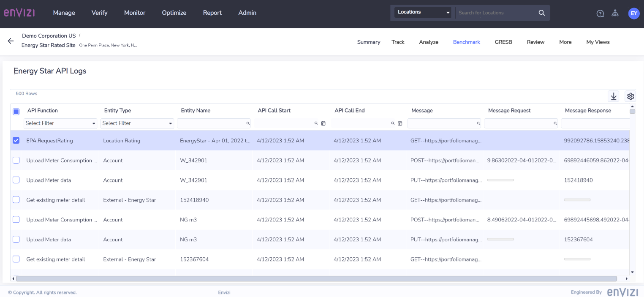
Task: Focus the Message column filter input
Action: click(x=444, y=123)
